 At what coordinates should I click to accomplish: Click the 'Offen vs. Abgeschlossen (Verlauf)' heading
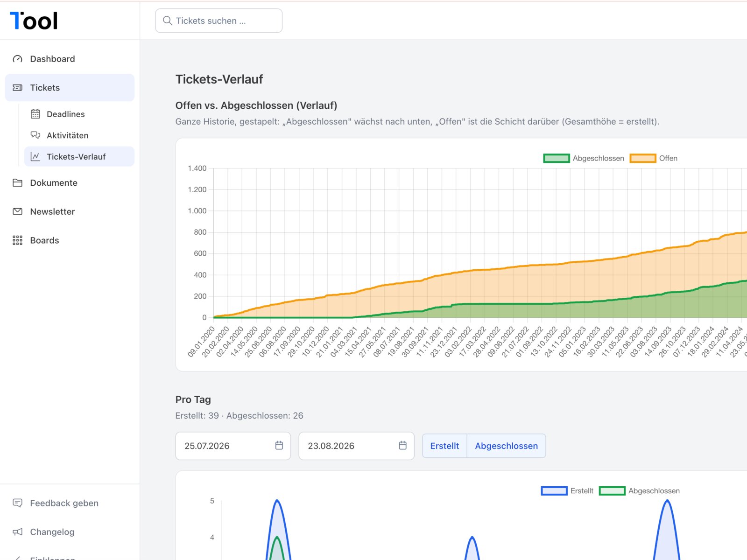coord(256,105)
